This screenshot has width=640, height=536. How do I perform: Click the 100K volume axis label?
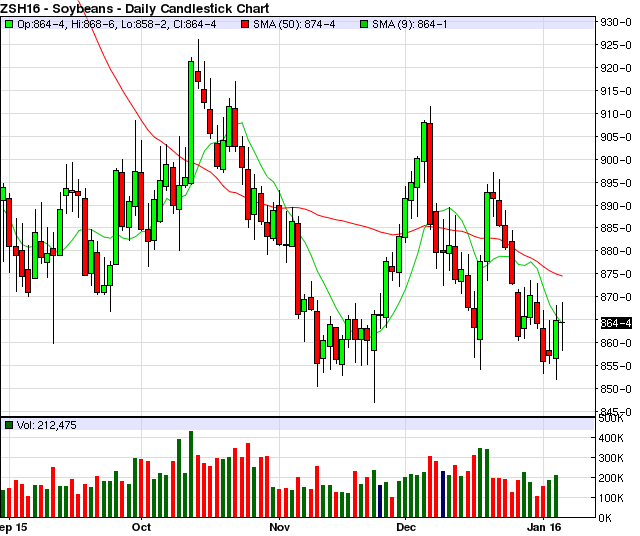[611, 498]
